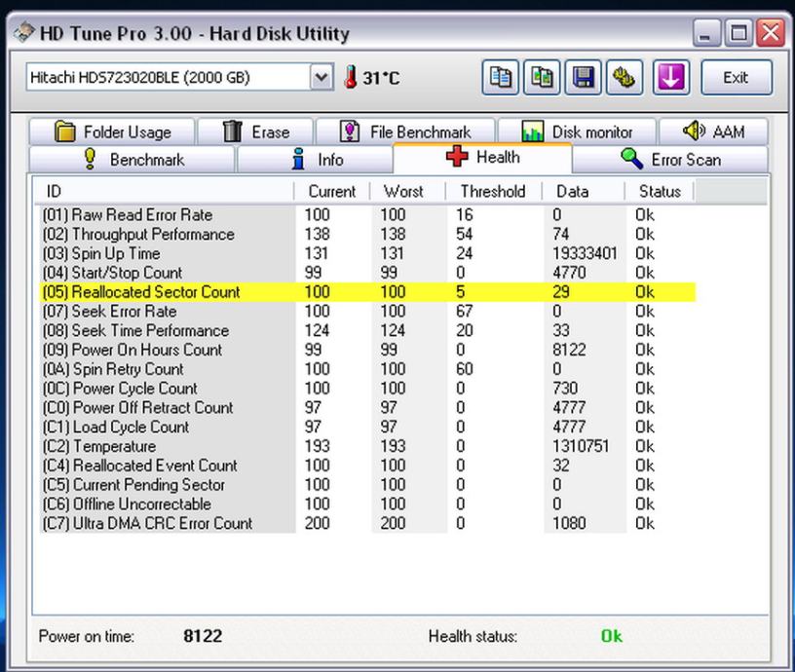Click the 1310751 temperature data value

[x=581, y=446]
